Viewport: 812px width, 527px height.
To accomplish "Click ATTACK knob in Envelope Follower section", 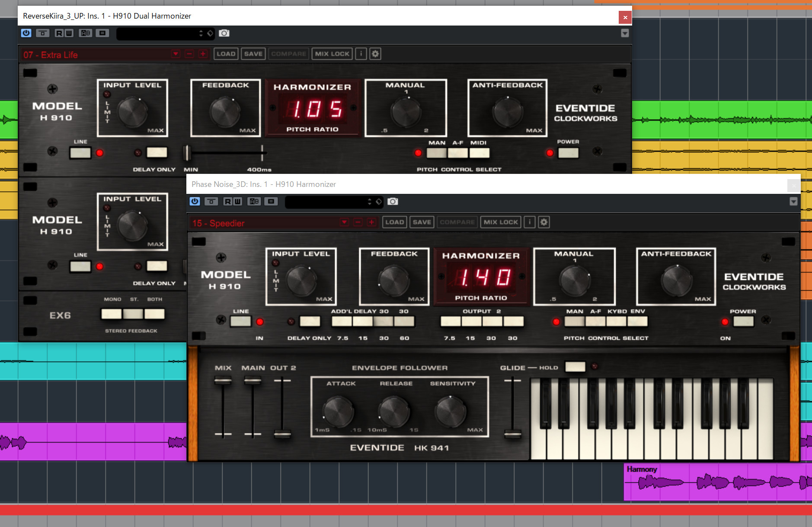I will [338, 412].
